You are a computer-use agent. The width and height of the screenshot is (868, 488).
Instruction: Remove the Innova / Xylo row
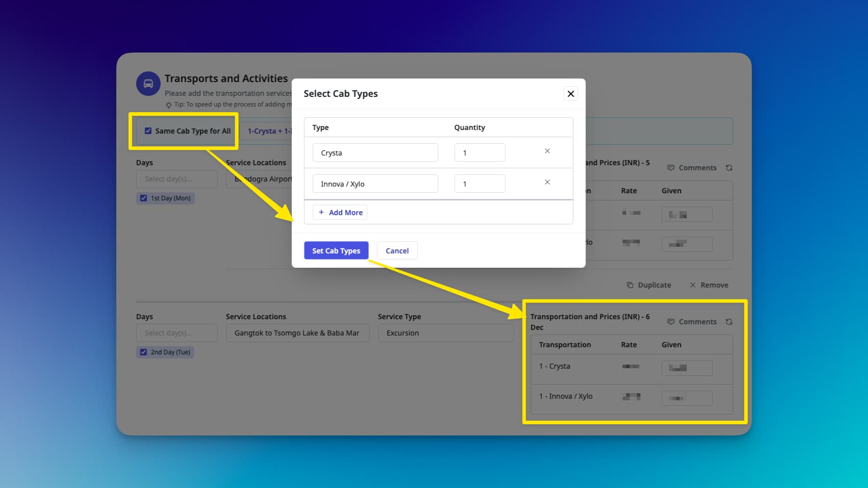[547, 183]
